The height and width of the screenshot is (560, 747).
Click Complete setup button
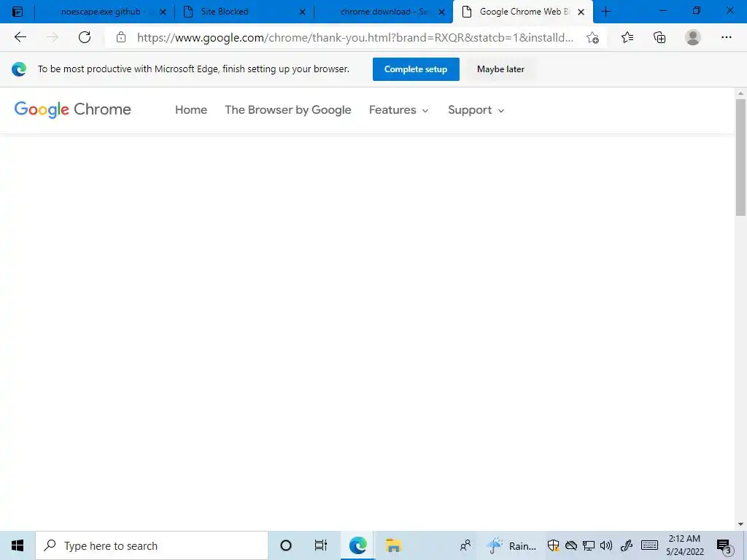(x=416, y=69)
